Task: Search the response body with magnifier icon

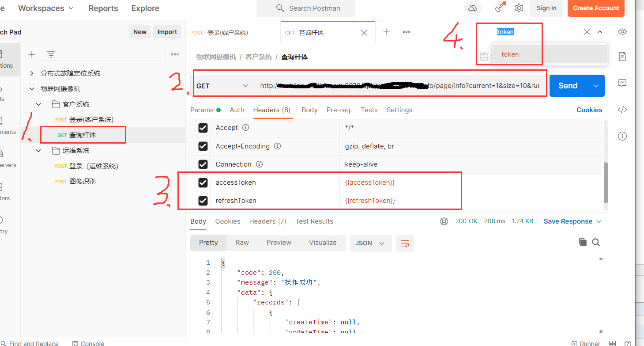Action: tap(596, 242)
